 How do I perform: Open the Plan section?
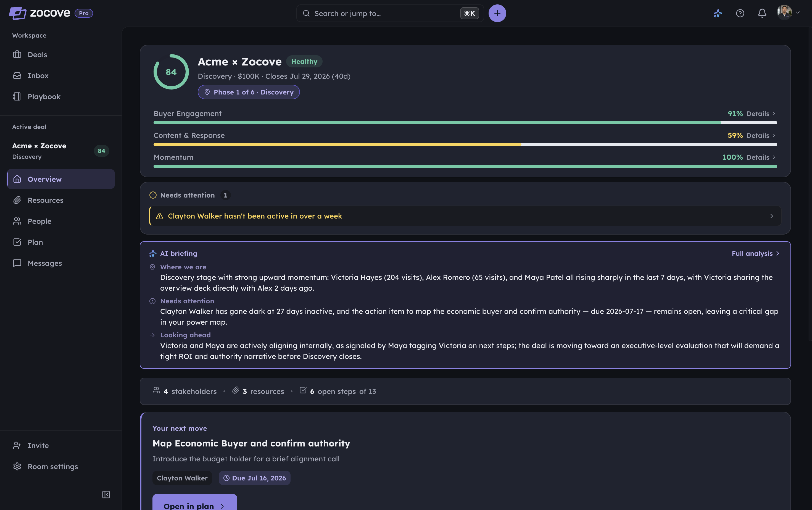click(x=61, y=242)
